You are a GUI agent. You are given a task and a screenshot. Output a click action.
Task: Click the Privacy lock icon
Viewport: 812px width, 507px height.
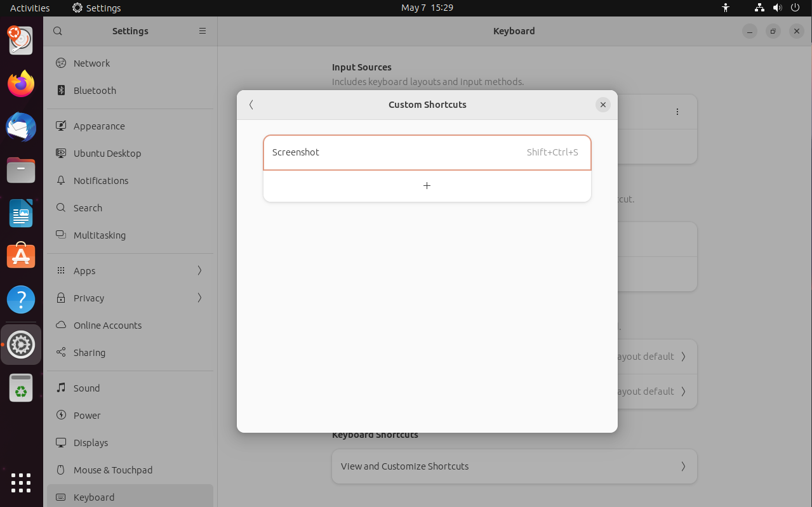point(61,298)
